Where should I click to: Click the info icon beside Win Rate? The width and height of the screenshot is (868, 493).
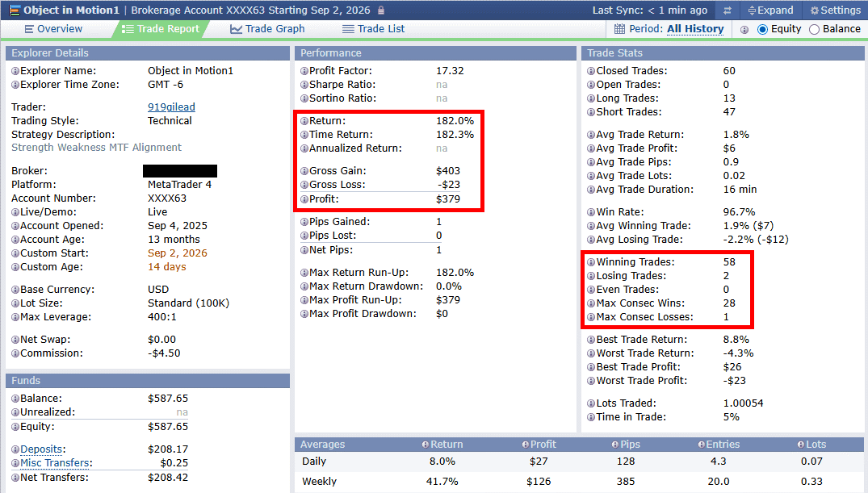(x=591, y=212)
